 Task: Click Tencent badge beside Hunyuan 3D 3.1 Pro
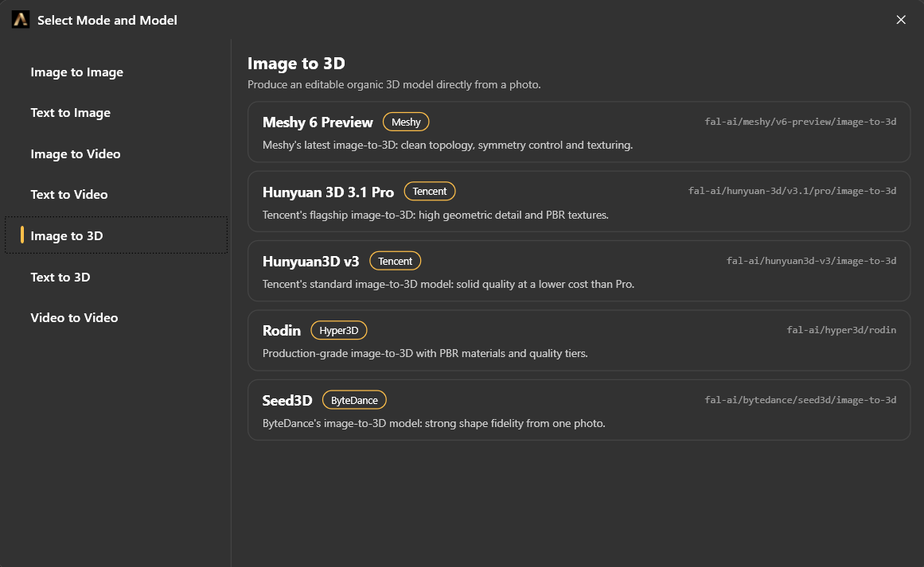(x=430, y=192)
